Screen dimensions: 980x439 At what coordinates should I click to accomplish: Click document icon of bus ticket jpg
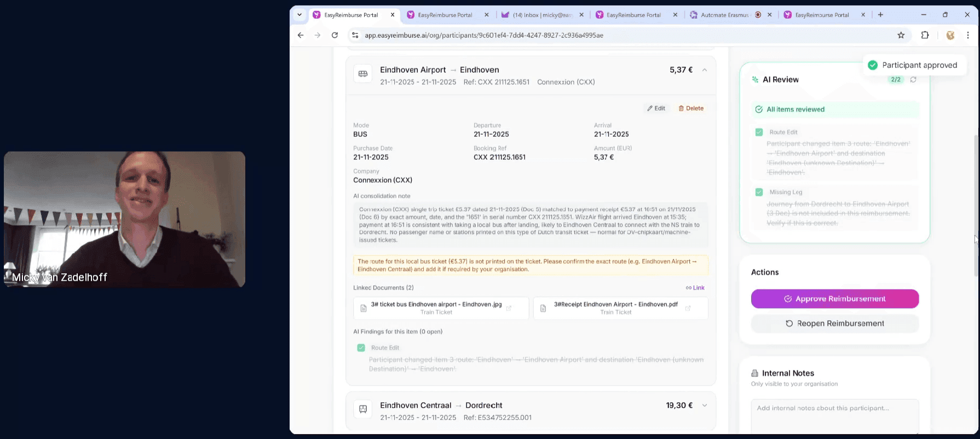pos(363,308)
